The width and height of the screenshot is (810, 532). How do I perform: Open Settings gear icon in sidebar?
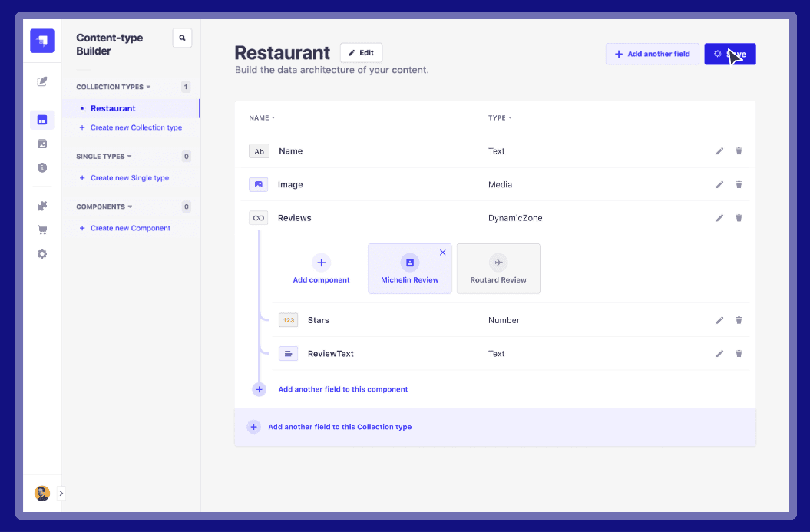pyautogui.click(x=42, y=254)
